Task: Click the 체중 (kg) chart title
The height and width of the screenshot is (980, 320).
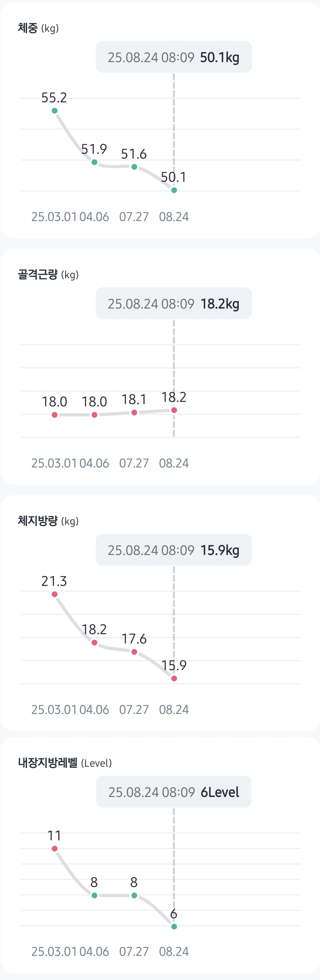Action: (x=38, y=28)
